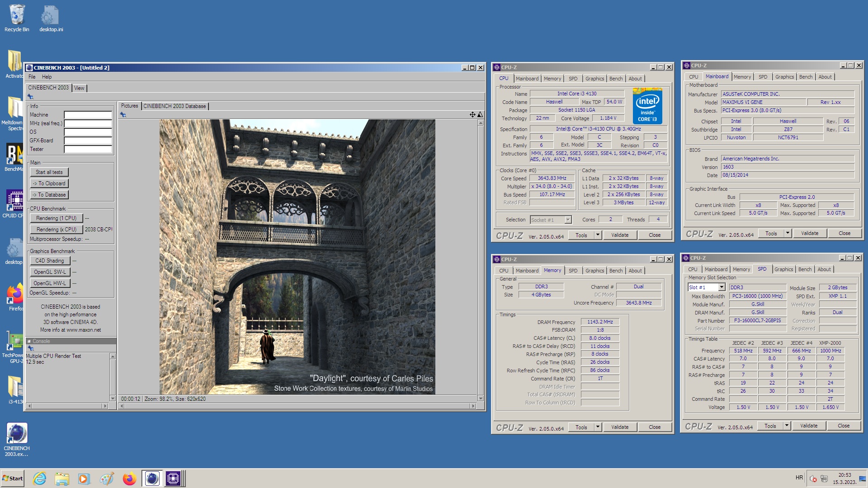The image size is (868, 488).
Task: Focus the MHz (real freq.) input field
Action: [x=88, y=123]
